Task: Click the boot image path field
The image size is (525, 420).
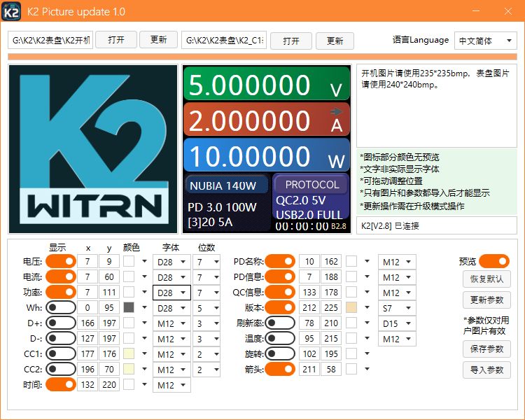Action: tap(50, 40)
